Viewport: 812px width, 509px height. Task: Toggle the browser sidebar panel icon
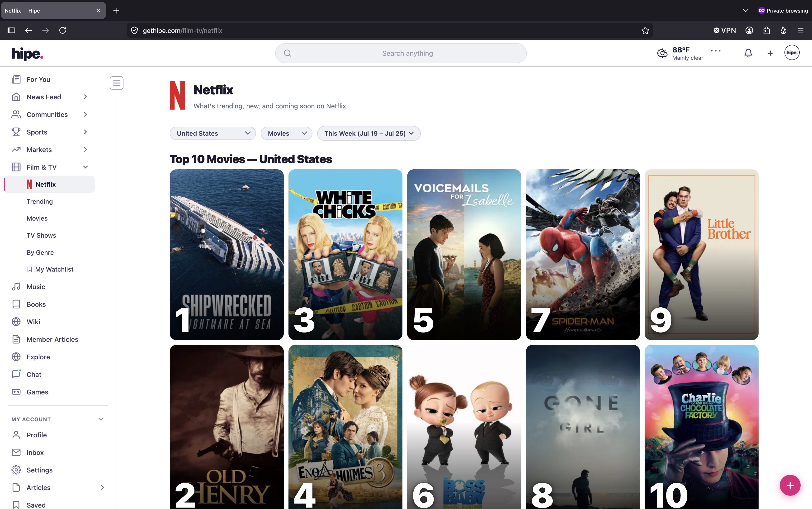(11, 31)
